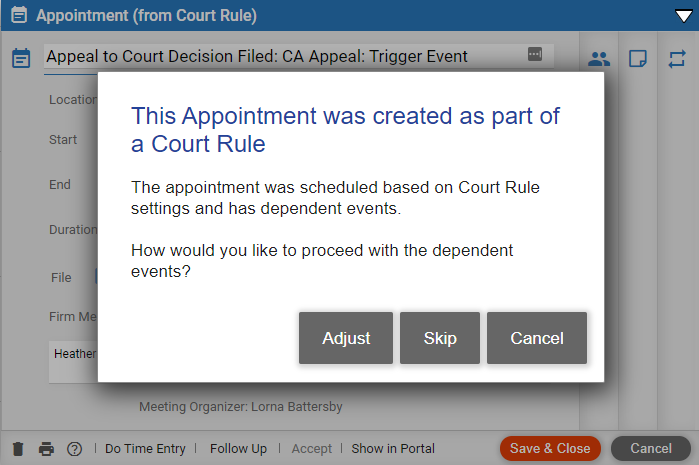Choose Skip for dependent events
The image size is (699, 465).
point(440,338)
